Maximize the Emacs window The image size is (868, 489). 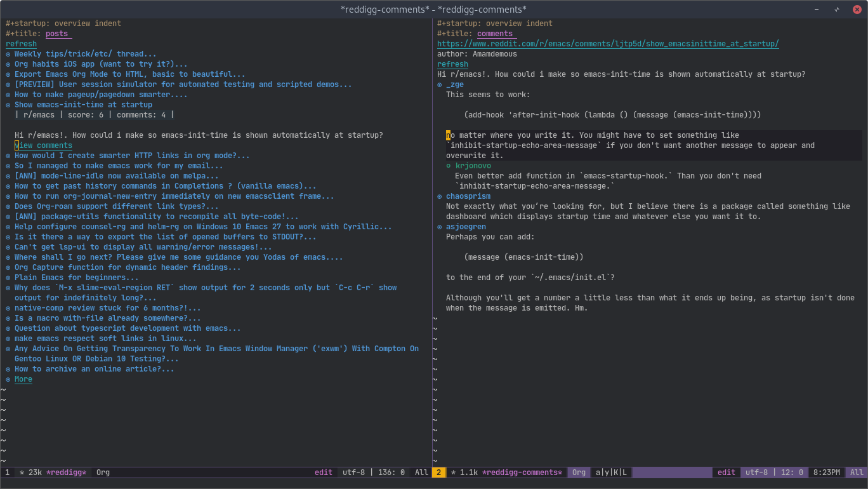(x=837, y=9)
